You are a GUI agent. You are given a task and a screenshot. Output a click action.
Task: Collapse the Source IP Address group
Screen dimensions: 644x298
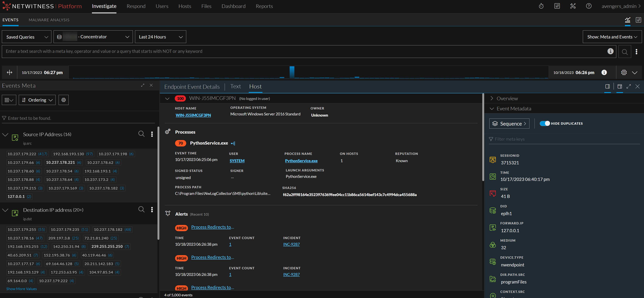pos(5,134)
